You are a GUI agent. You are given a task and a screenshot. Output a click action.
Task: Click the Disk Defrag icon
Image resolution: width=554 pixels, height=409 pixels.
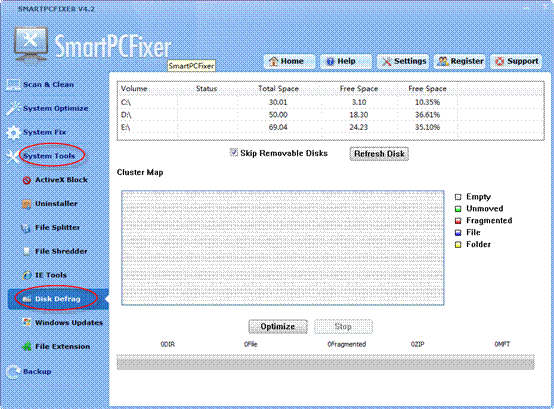pyautogui.click(x=27, y=299)
